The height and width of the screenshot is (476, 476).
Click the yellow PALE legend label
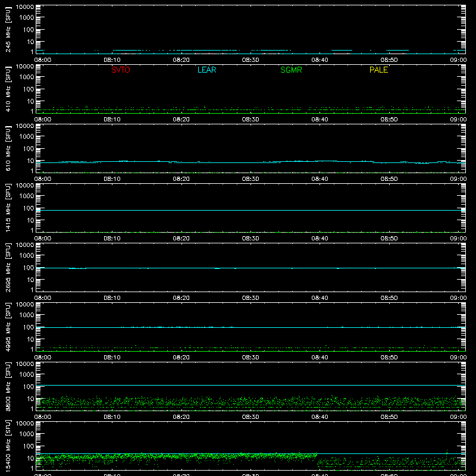click(x=378, y=70)
